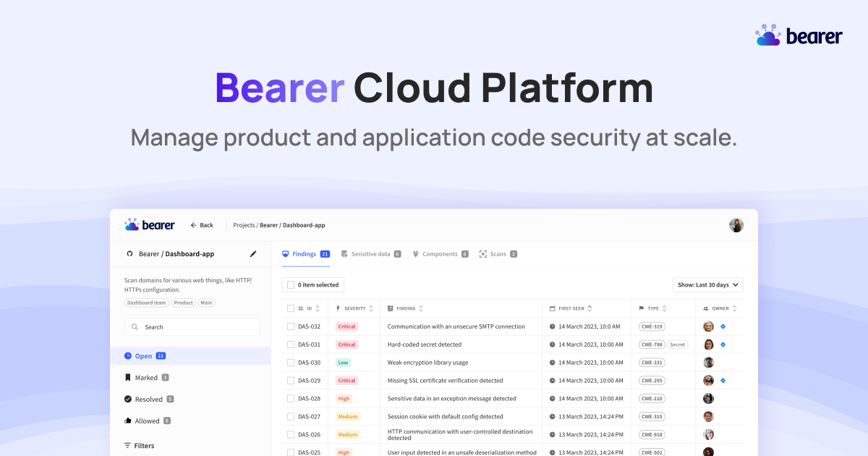
Task: Click the Bearer logo in the banner corner
Action: click(x=799, y=35)
